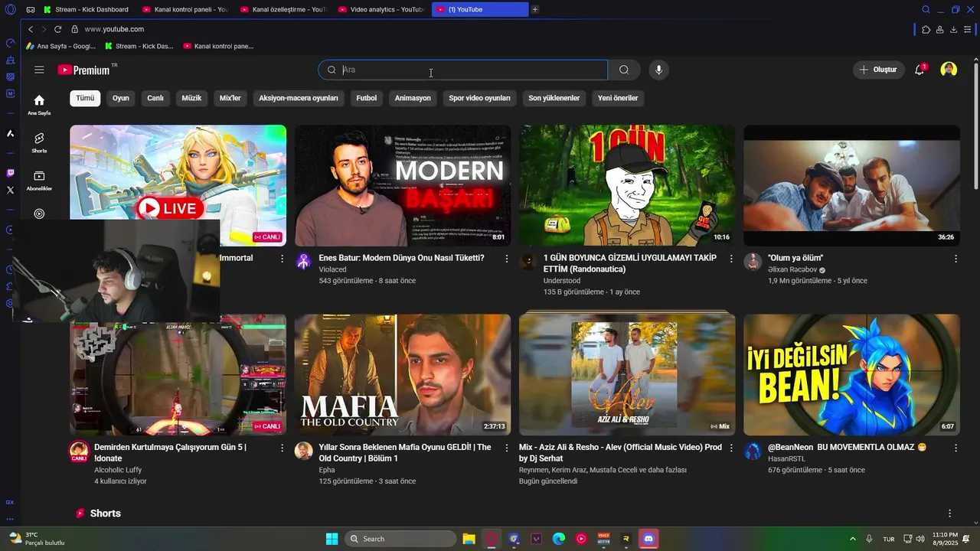The height and width of the screenshot is (551, 980).
Task: Open the browser extensions cube icon
Action: point(926,29)
